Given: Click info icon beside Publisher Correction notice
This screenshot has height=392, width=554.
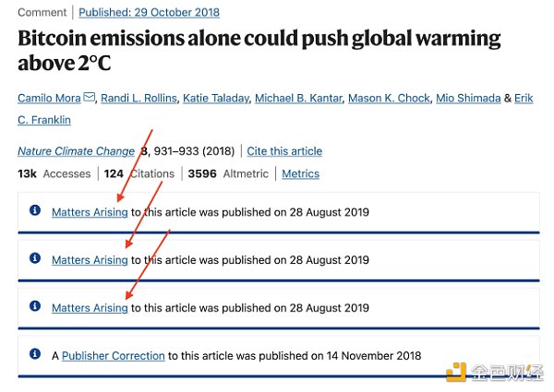Looking at the screenshot, I should 36,354.
